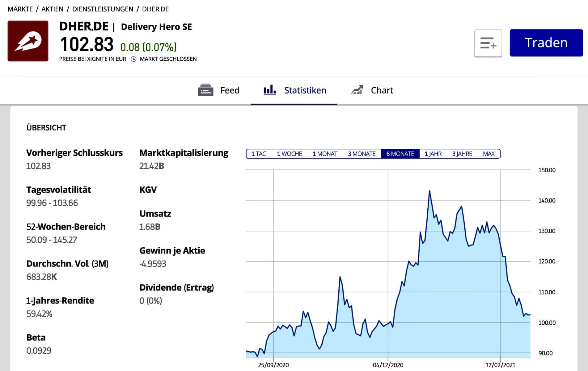The image size is (588, 371).
Task: Click the Delivery Hero logo thumbnail
Action: [28, 41]
